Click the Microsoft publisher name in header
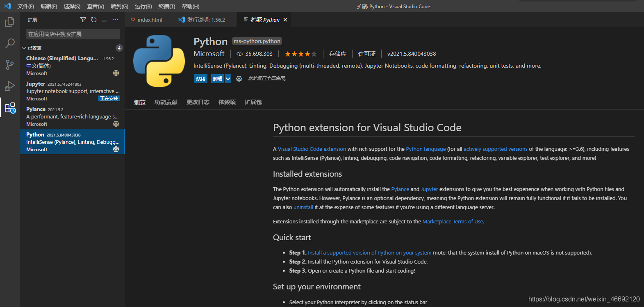644x307 pixels. (x=209, y=54)
